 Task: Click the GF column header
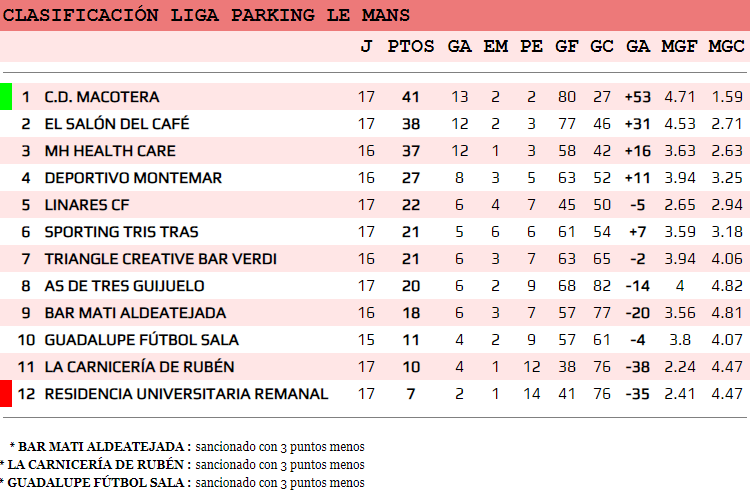click(567, 46)
